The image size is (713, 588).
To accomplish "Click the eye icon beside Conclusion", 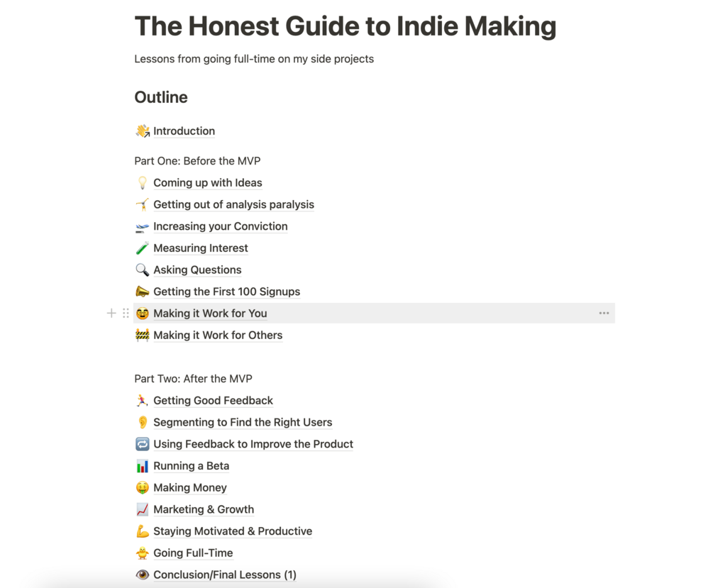I will coord(143,575).
